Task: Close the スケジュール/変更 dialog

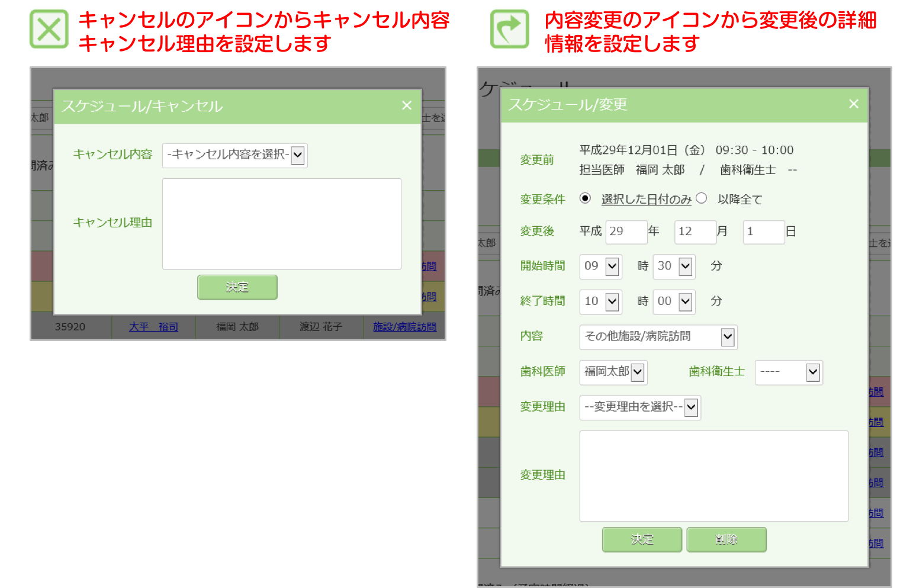Action: [x=853, y=104]
